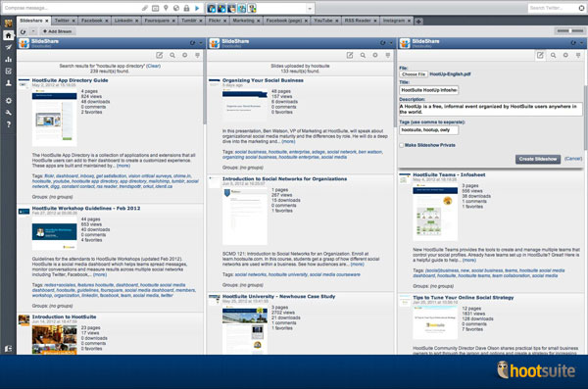Screen dimensions: 588x389
Task: Open the scheduling calendar icon in compose bar
Action: coord(155,8)
